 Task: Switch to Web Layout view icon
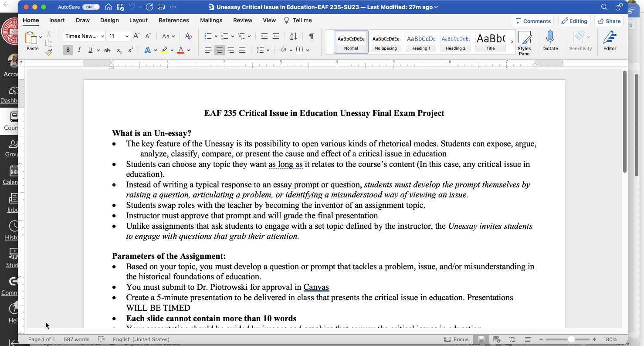click(497, 339)
